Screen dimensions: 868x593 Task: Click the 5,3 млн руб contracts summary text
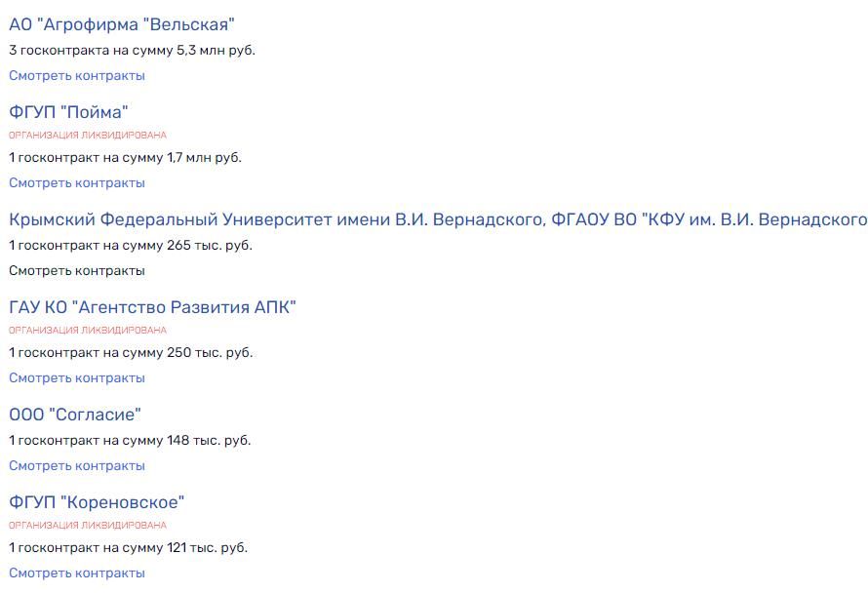click(130, 49)
